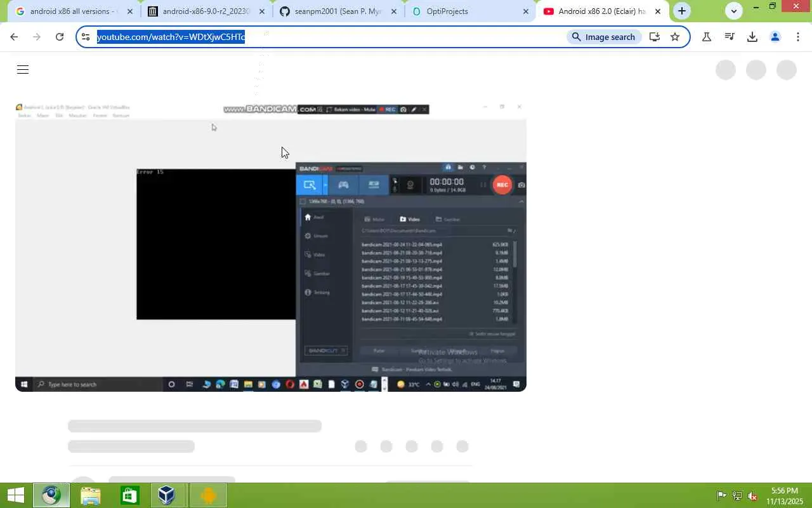Open Chrome Labs flask icon
Image resolution: width=812 pixels, height=508 pixels.
[706, 37]
